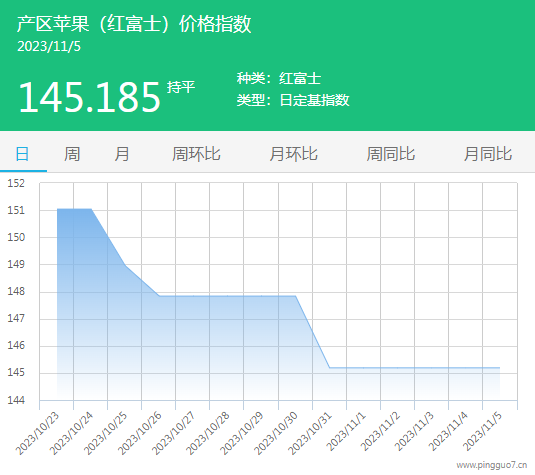This screenshot has width=535, height=475.
Task: Click the www.pingguo7.cn watermark
Action: [x=492, y=465]
